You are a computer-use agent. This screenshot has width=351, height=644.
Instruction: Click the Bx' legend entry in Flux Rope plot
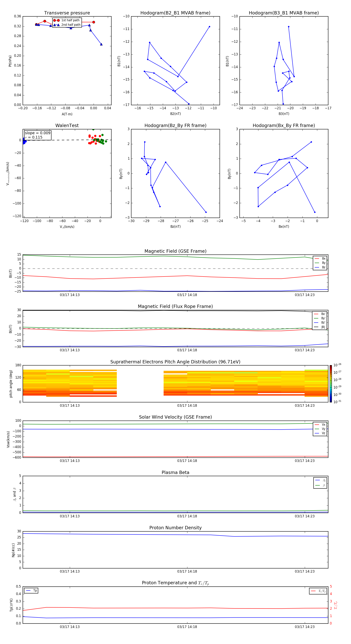point(320,314)
